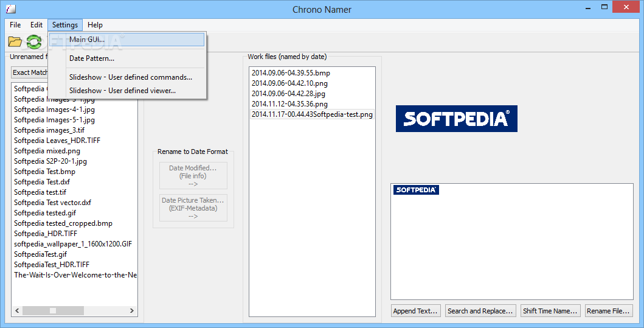
Task: Select SoftpediaTest_HDR.TIFF
Action: click(52, 264)
